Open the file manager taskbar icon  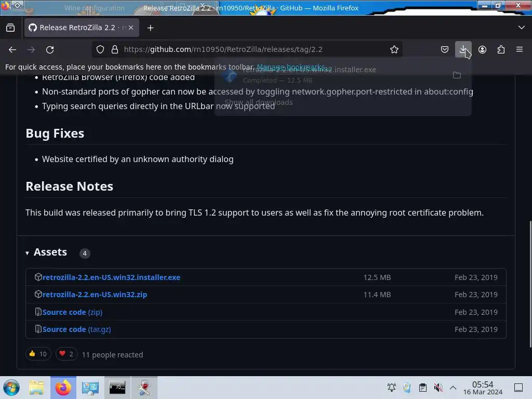[36, 388]
